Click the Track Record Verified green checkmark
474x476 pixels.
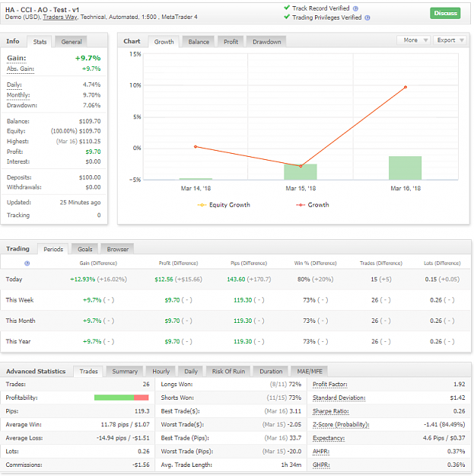[287, 8]
